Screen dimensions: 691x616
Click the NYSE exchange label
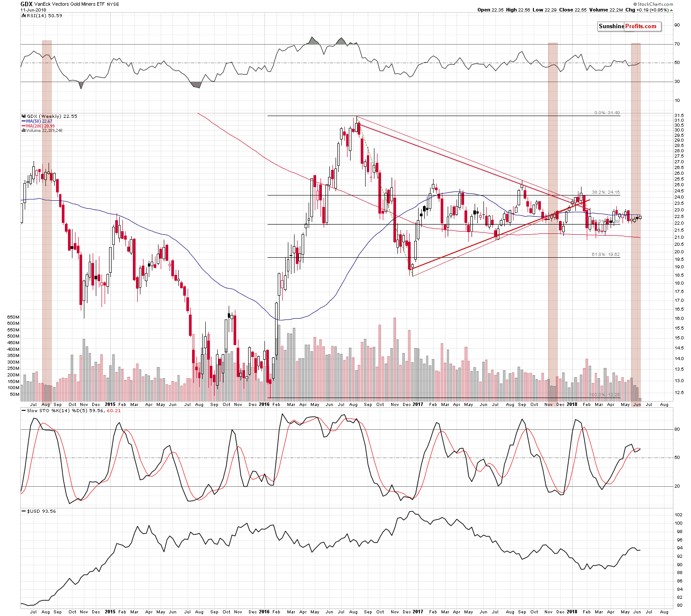pos(113,4)
